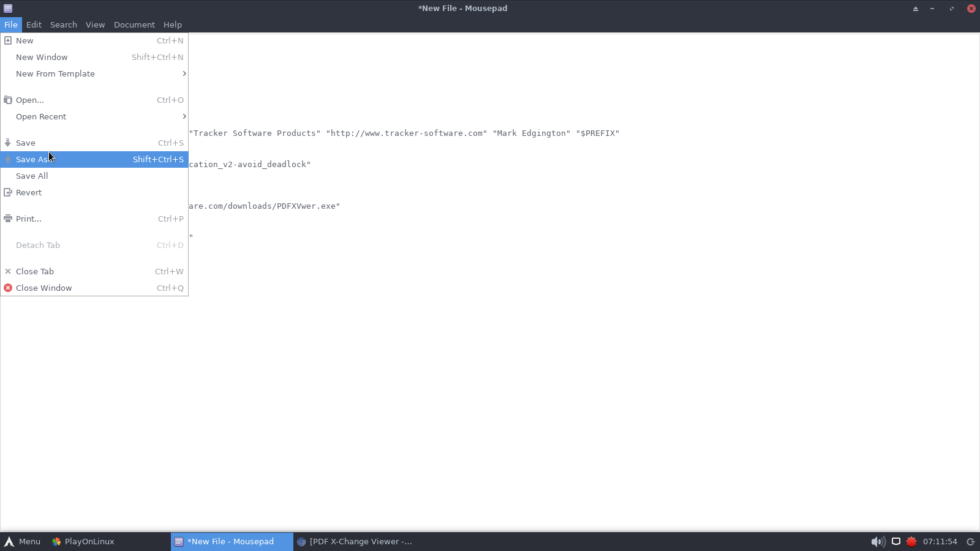
Task: Click the Save icon beside Save entry
Action: [x=8, y=143]
